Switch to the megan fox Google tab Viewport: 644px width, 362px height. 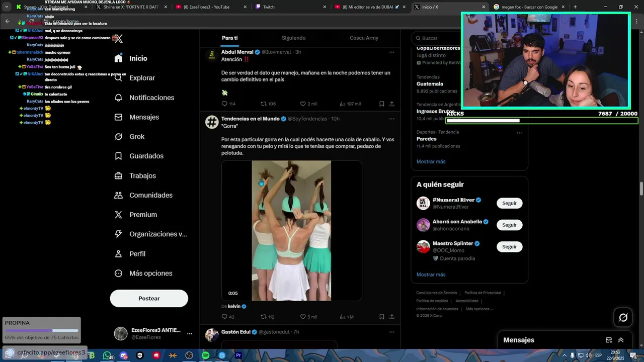coord(528,7)
